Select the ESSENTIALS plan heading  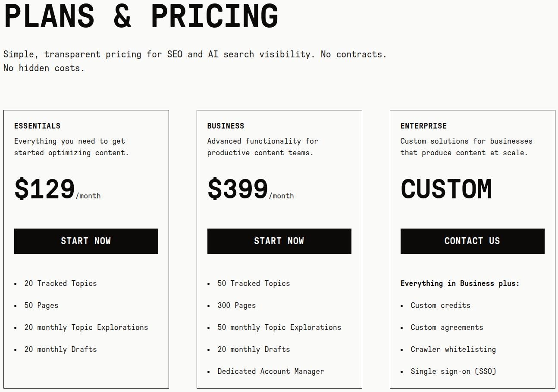(x=37, y=126)
